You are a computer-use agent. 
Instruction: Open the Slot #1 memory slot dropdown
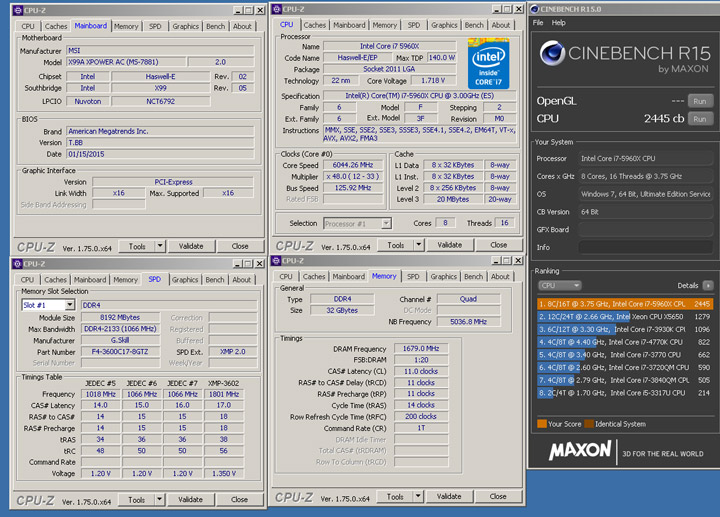pyautogui.click(x=69, y=305)
